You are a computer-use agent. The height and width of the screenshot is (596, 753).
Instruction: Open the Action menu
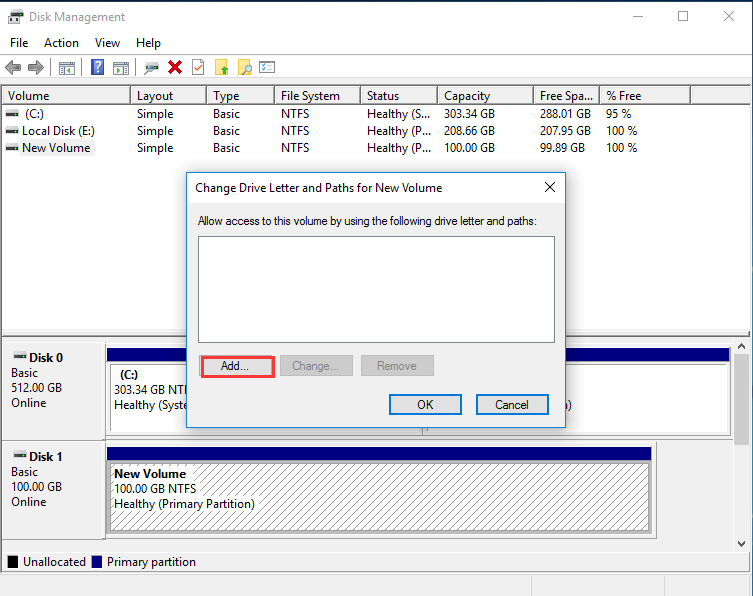coord(61,43)
